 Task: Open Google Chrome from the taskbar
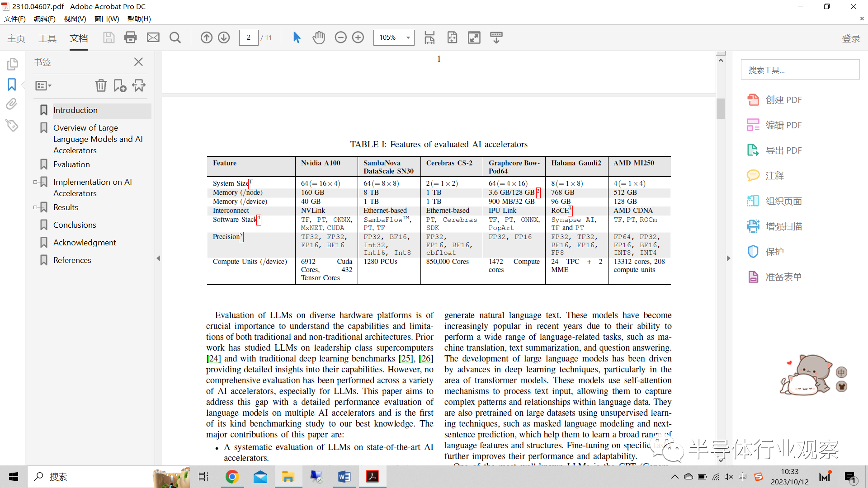click(x=232, y=477)
